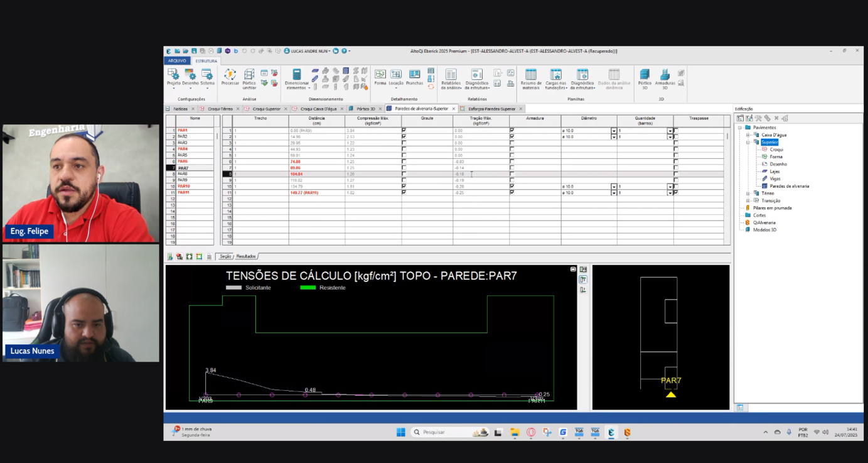The image size is (868, 463).
Task: Toggle Traspasse checkbox in row 11
Action: point(675,192)
